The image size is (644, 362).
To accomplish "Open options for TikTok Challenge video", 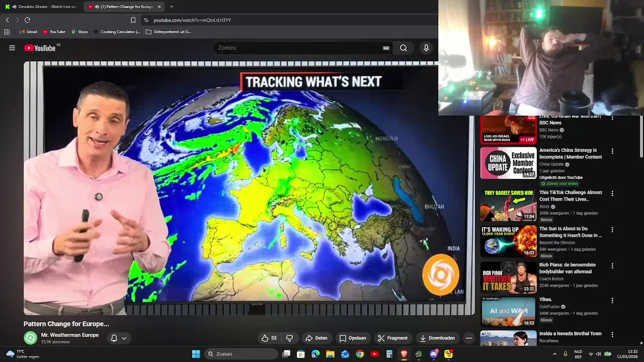I will coord(612,193).
